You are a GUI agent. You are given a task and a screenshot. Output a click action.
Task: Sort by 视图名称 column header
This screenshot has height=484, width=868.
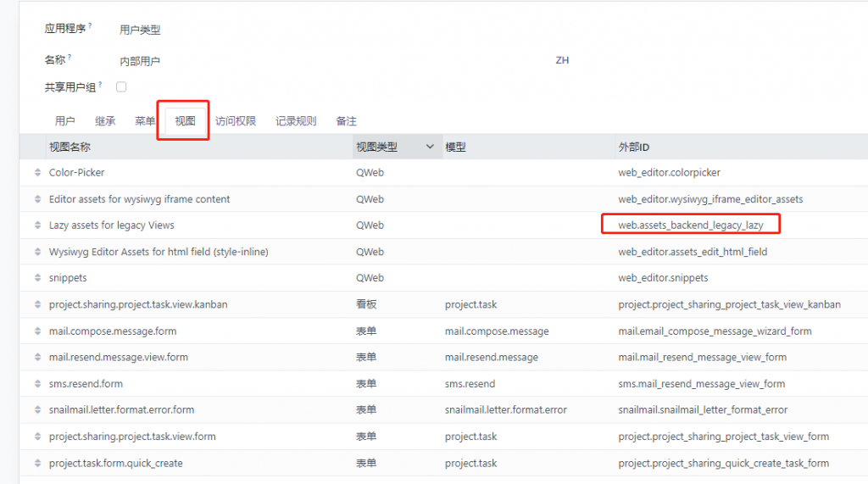coord(70,147)
